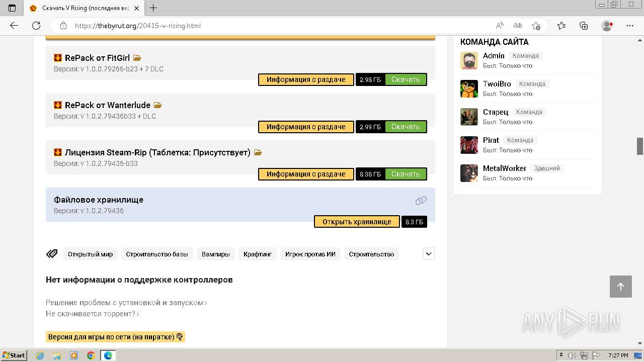The height and width of the screenshot is (362, 644).
Task: Click the page vertical scrollbar thumb
Action: tap(640, 146)
